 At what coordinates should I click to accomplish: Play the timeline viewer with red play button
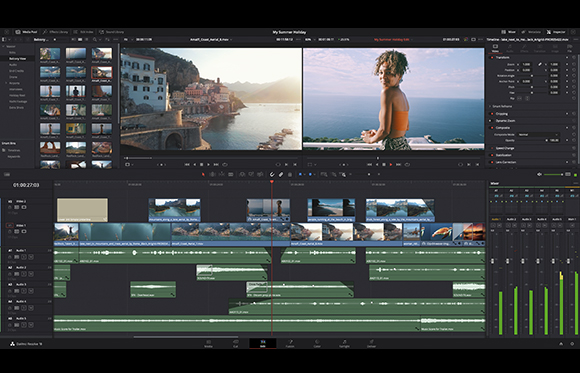[x=391, y=165]
